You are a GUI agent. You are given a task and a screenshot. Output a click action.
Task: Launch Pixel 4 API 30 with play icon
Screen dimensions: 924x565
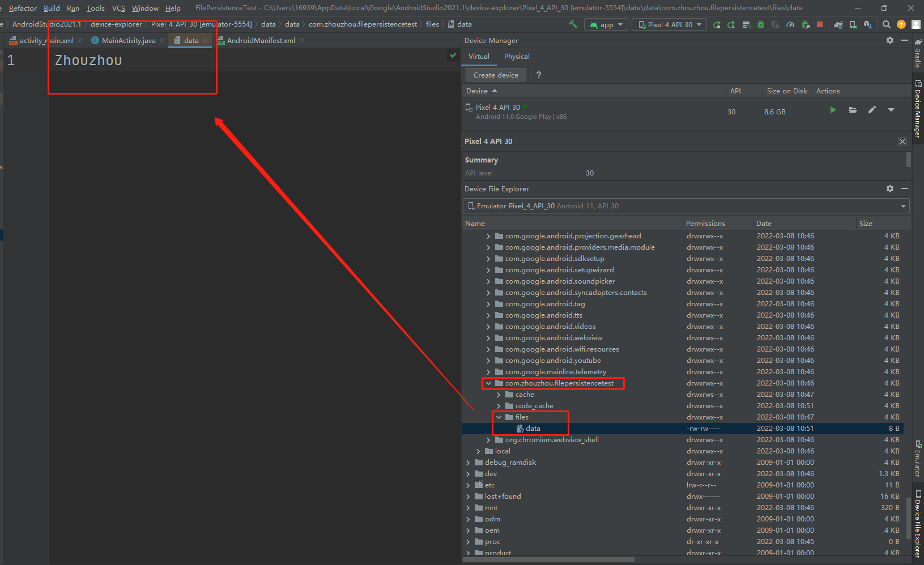[833, 110]
